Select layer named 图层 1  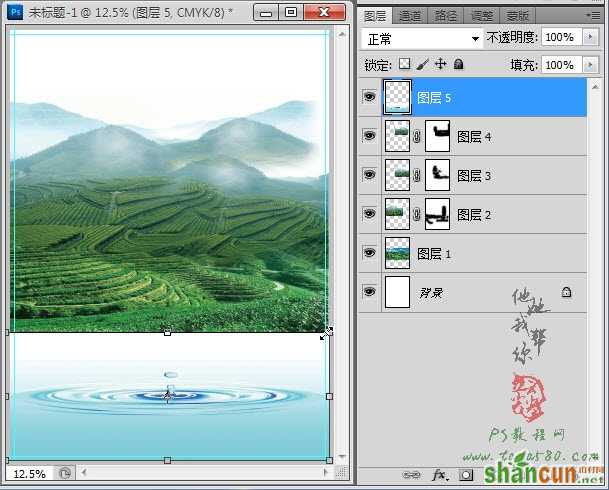(x=433, y=254)
